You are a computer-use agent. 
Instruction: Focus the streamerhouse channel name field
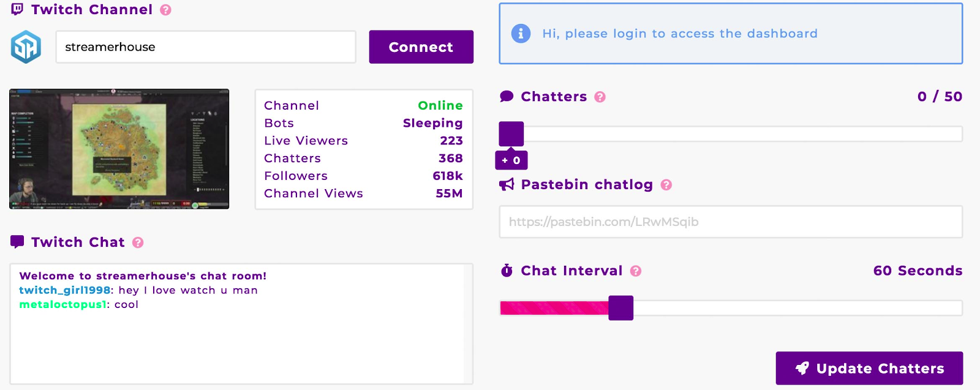(x=206, y=47)
